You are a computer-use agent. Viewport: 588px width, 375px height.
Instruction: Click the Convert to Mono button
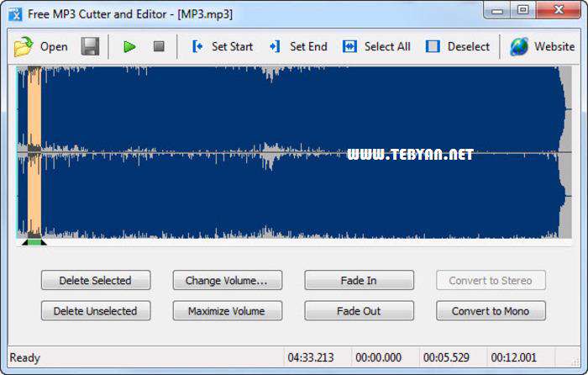point(491,310)
